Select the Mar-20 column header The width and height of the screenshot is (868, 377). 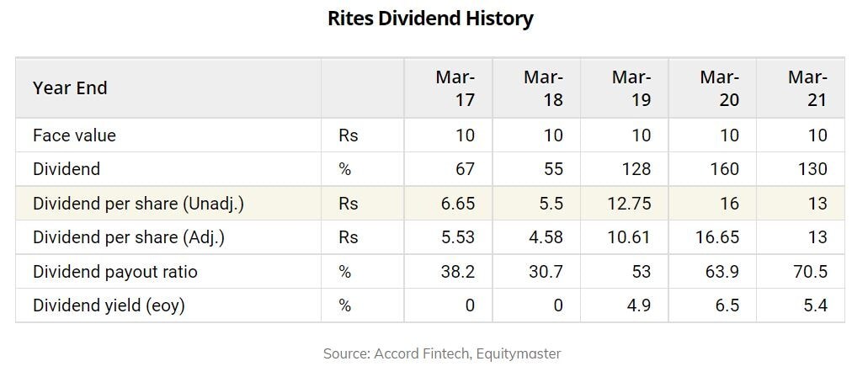coord(719,88)
